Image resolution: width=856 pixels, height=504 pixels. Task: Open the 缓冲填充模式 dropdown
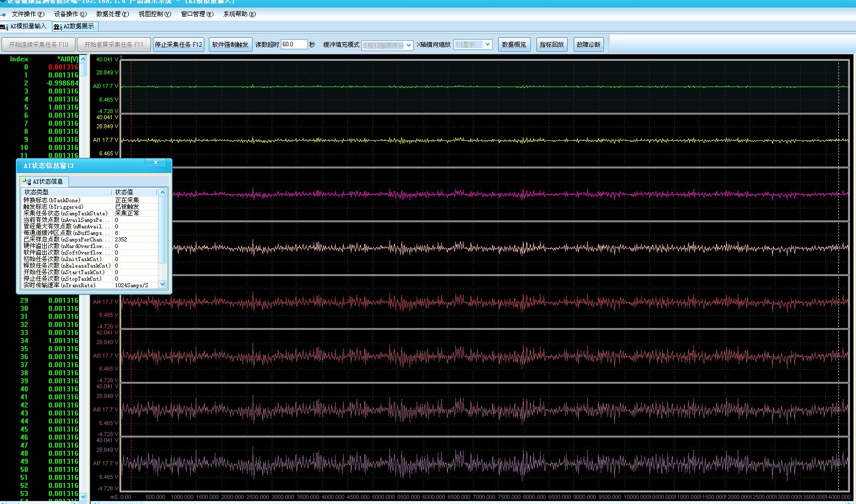(x=408, y=45)
